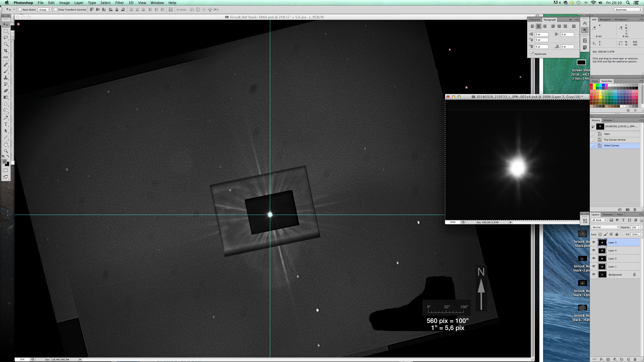644x362 pixels.
Task: Open the Essentials workspace dropdown
Action: [x=628, y=10]
